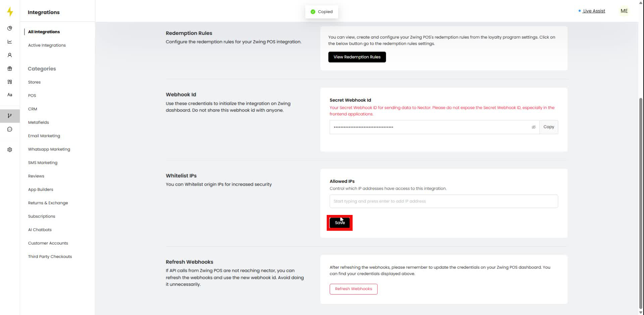
Task: Click the View Redemption Rules button
Action: (x=357, y=57)
